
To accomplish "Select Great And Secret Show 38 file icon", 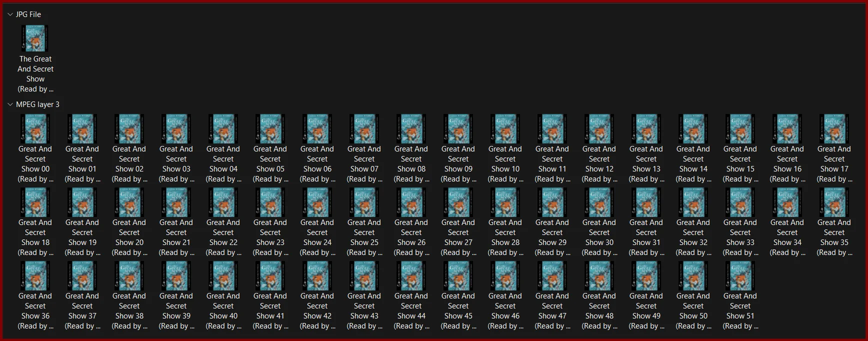I will (x=129, y=275).
